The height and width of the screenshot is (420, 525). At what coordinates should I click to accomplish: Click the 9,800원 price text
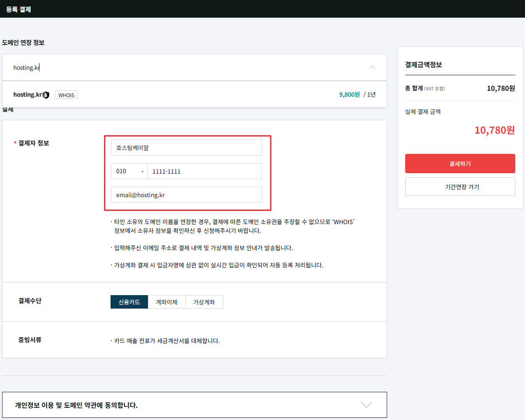tap(349, 95)
